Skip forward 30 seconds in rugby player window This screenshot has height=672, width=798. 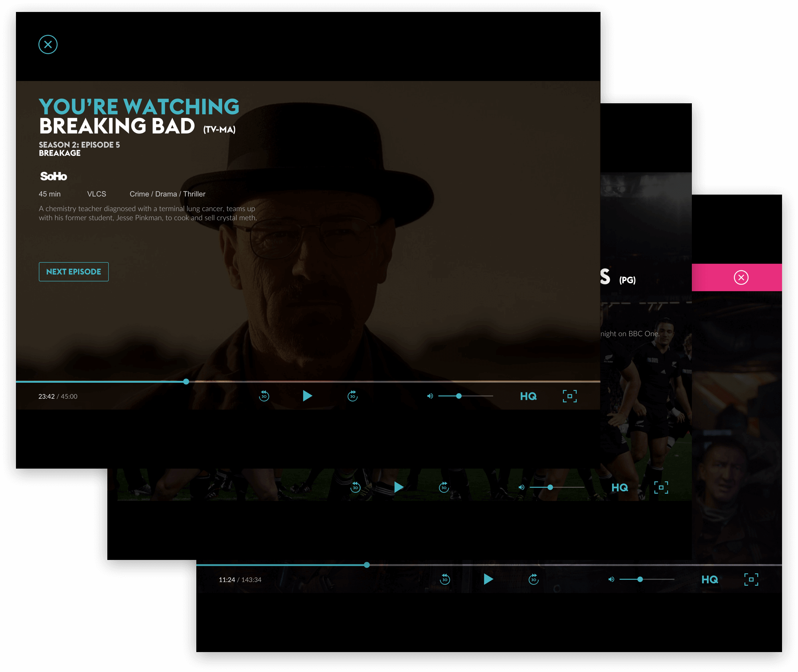tap(444, 487)
